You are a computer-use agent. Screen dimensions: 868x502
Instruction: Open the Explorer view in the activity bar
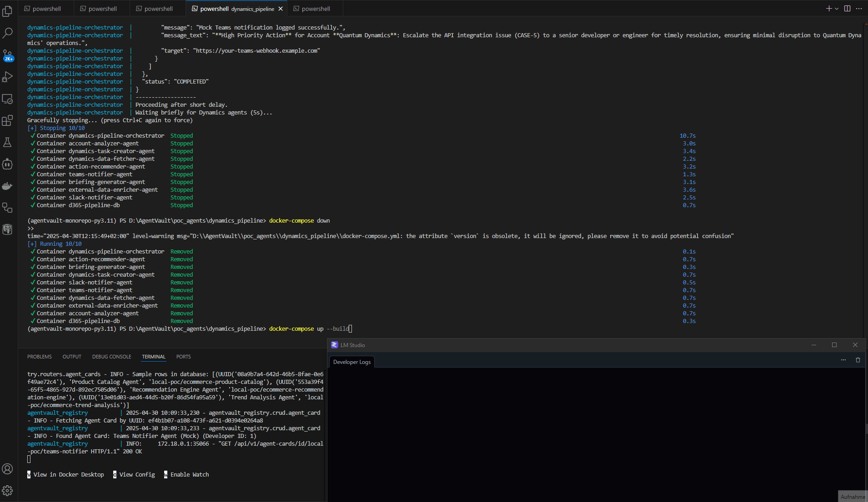click(x=7, y=11)
